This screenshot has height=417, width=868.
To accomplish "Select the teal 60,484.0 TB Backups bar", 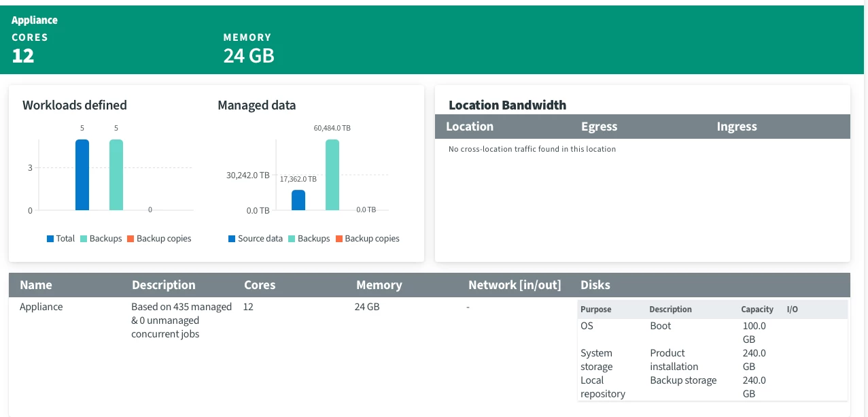I will coord(332,175).
